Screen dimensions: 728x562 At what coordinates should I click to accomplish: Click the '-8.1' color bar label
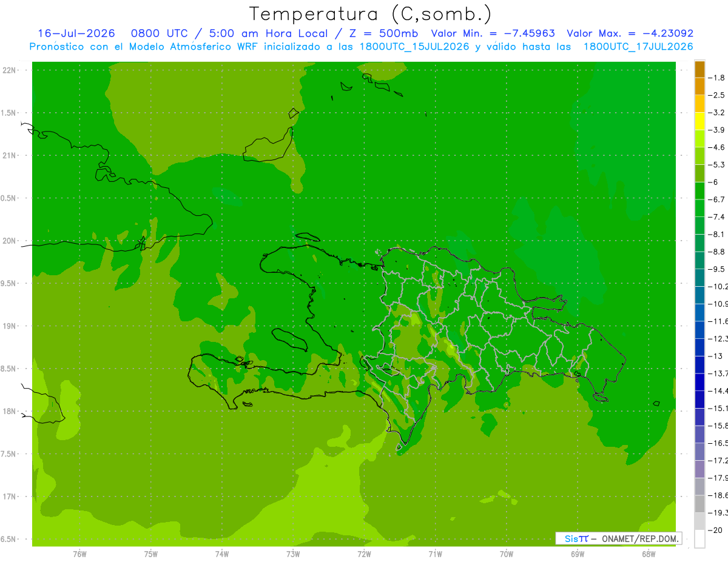[716, 234]
